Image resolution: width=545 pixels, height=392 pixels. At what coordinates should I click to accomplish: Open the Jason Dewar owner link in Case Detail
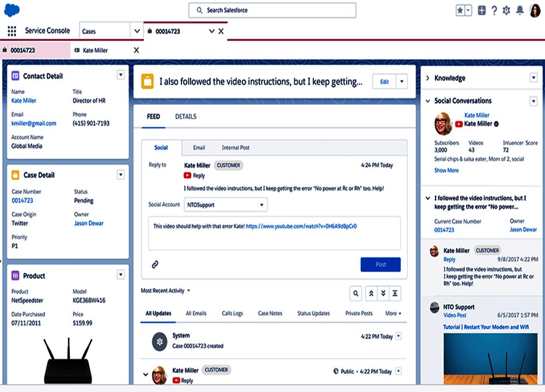click(x=89, y=224)
